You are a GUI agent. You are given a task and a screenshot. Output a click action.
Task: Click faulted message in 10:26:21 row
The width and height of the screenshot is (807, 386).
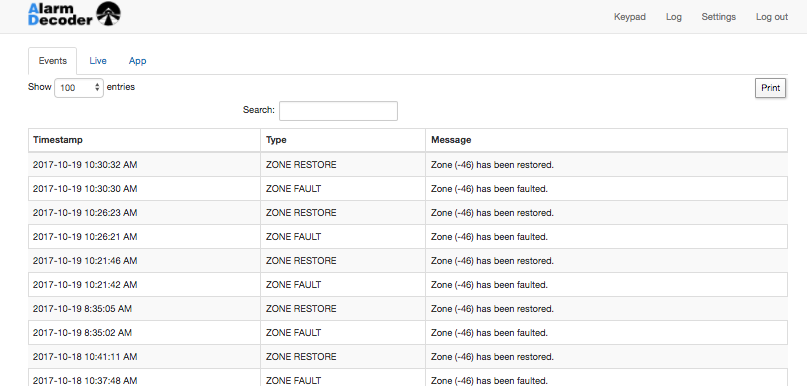pyautogui.click(x=489, y=237)
